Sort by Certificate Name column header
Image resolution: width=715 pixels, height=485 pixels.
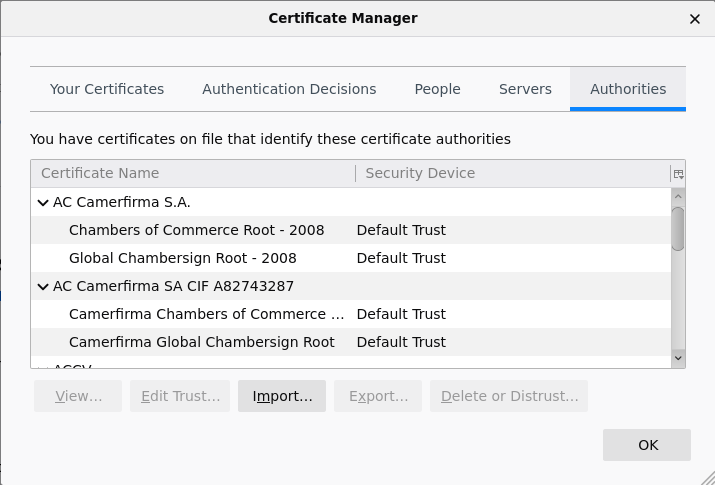pyautogui.click(x=192, y=173)
